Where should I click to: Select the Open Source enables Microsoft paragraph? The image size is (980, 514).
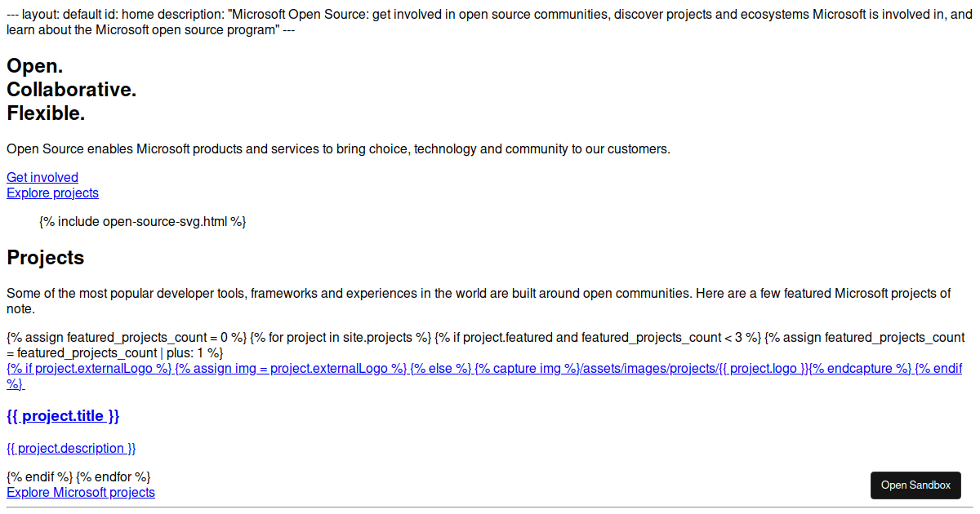tap(337, 148)
